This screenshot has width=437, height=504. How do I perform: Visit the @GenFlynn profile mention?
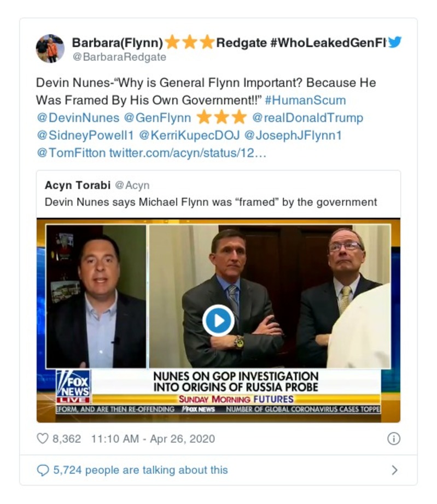[158, 118]
